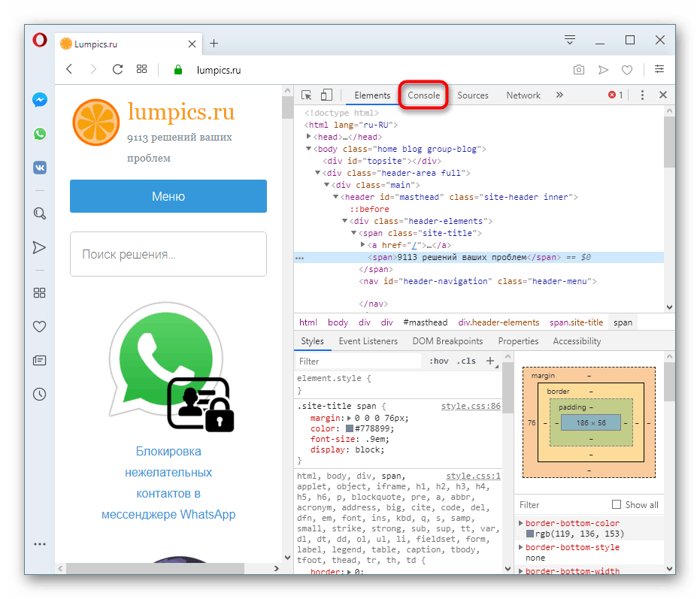Toggle the .cls class editor
Screen dimensions: 700x599
click(466, 361)
